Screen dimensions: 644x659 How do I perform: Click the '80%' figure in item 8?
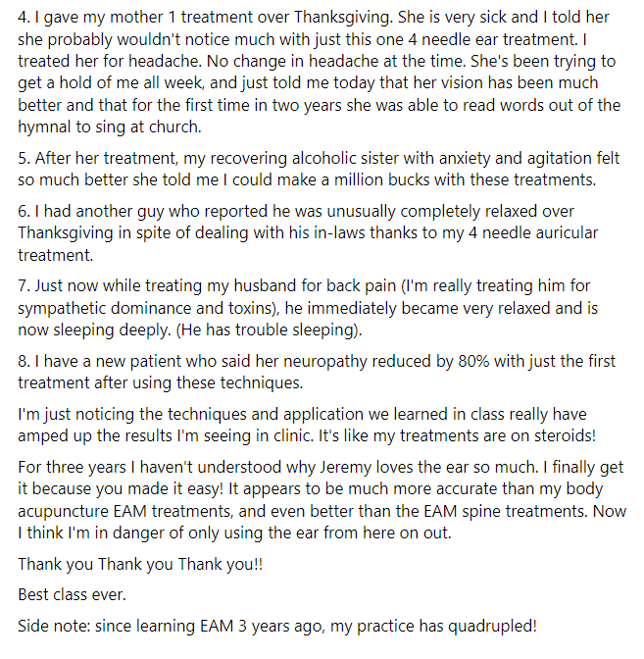coord(473,362)
